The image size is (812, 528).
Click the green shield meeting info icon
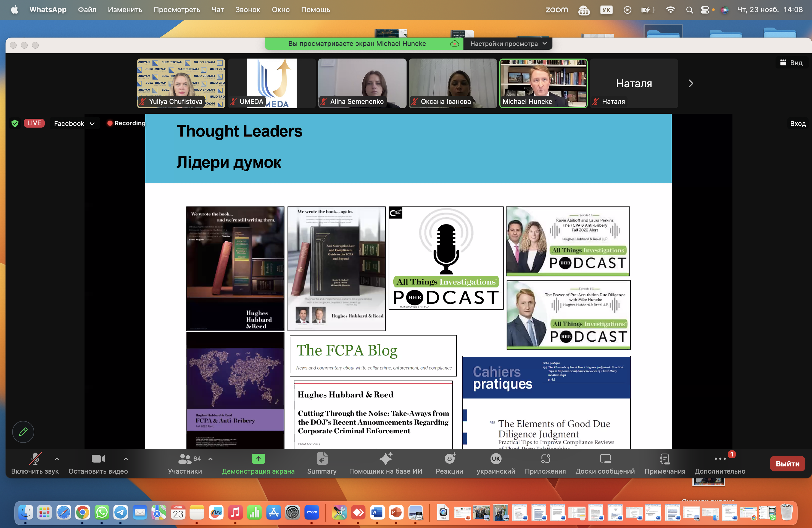(15, 123)
